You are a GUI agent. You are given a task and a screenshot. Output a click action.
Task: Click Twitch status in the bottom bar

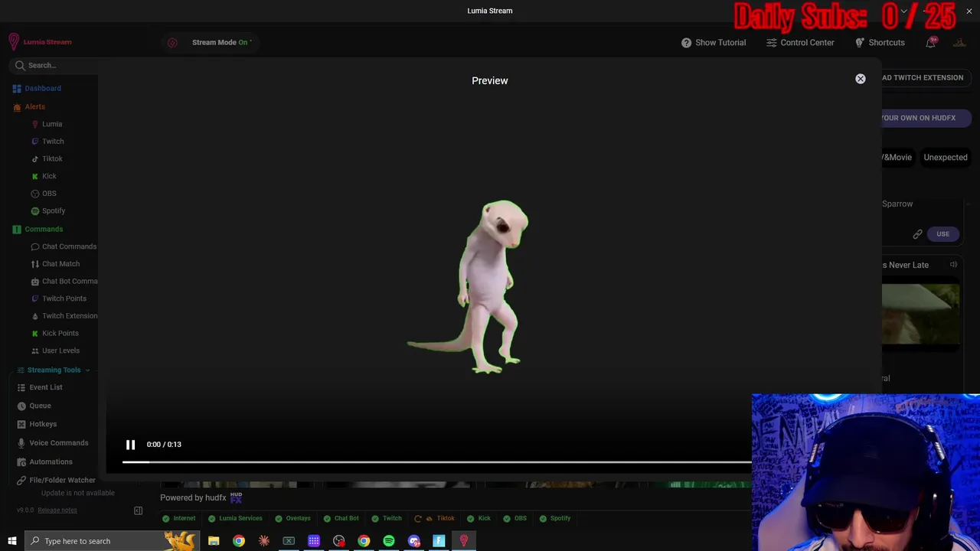click(x=387, y=518)
